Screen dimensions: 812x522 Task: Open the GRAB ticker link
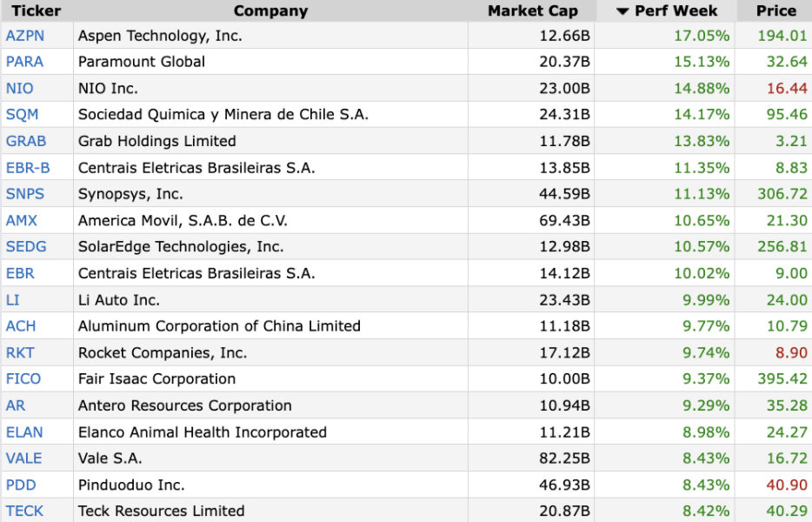[26, 141]
